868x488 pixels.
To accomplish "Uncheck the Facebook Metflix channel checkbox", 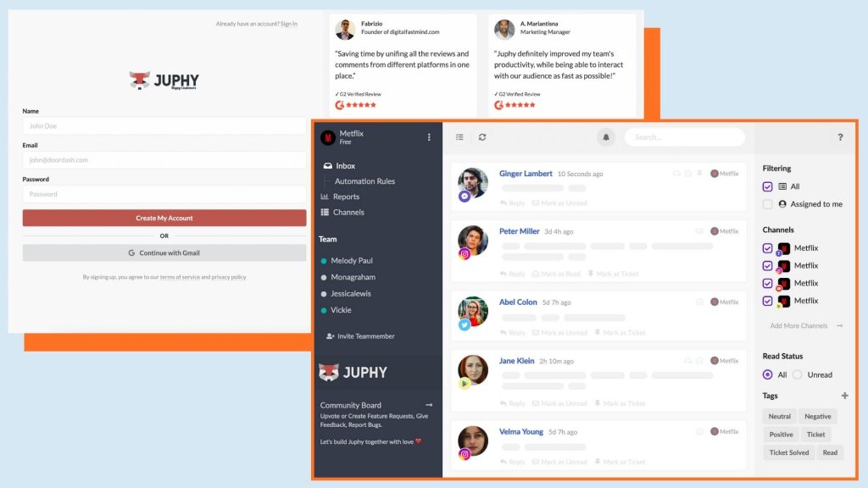I will point(767,248).
